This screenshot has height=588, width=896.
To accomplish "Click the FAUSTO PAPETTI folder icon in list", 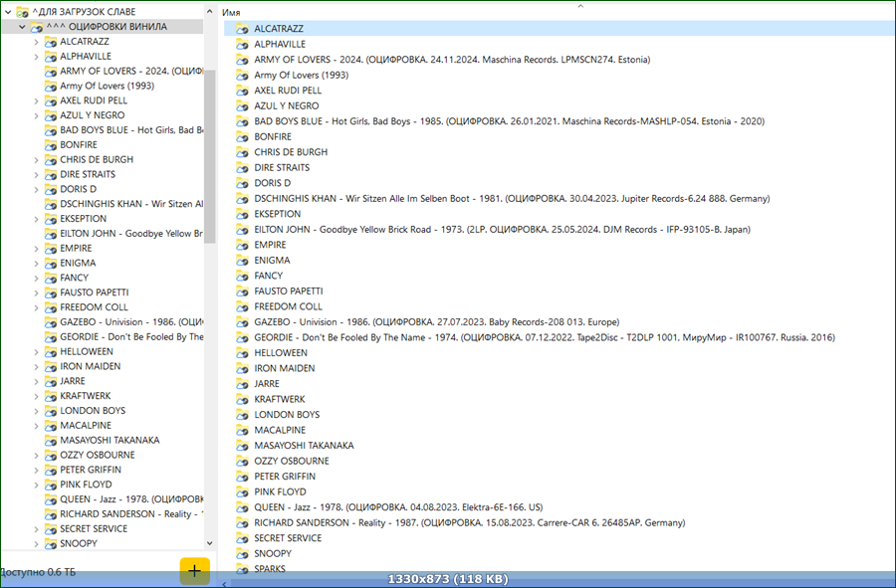I will click(242, 292).
